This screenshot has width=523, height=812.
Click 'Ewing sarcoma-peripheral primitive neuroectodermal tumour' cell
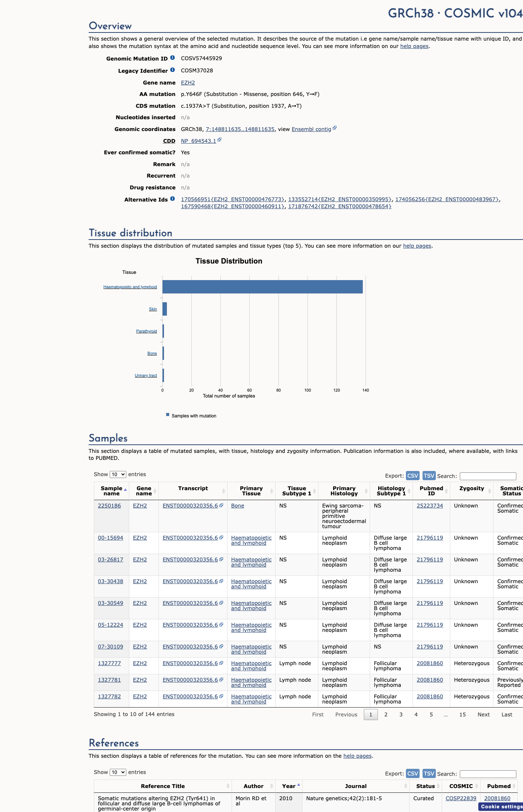click(344, 516)
